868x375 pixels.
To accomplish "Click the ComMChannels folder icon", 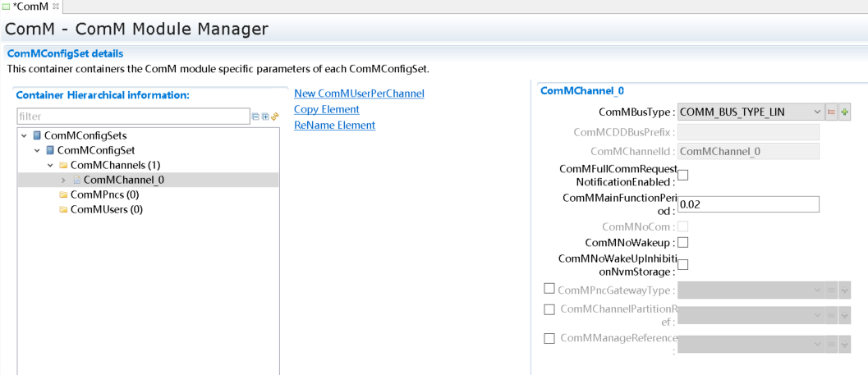I will tap(63, 165).
